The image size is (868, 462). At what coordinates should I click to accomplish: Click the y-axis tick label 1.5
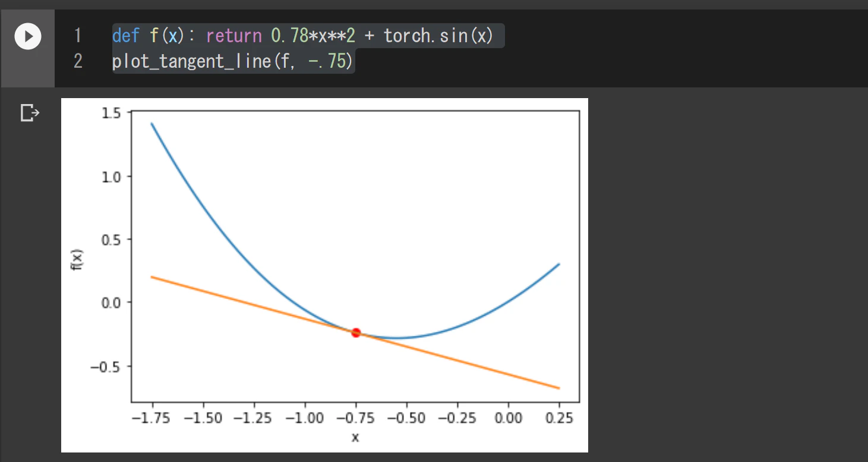pyautogui.click(x=111, y=112)
